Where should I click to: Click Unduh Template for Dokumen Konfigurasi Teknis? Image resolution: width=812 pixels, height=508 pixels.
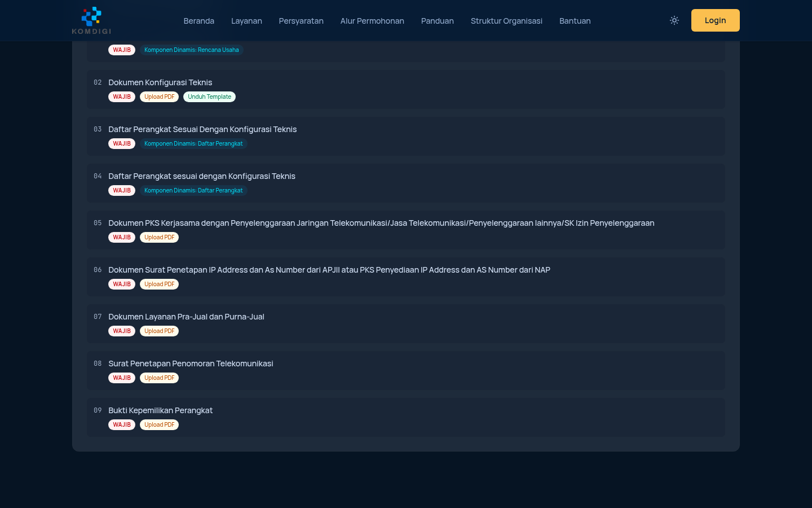tap(209, 97)
